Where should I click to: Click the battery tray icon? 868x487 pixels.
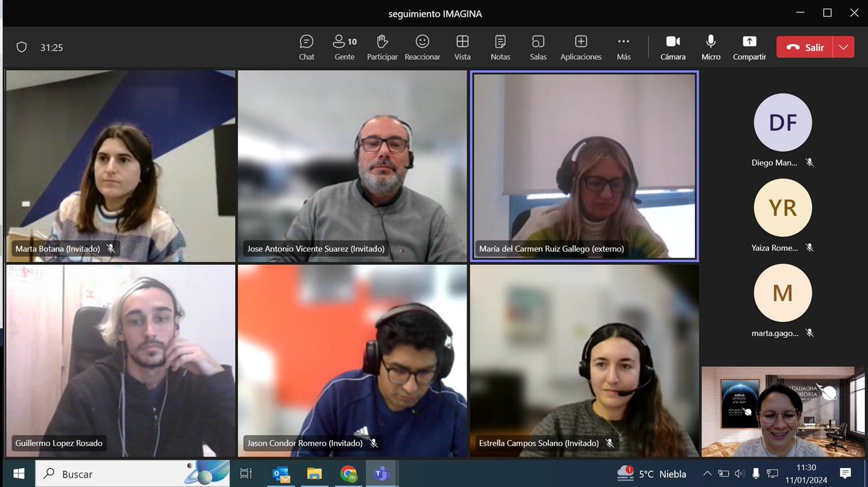coord(723,474)
